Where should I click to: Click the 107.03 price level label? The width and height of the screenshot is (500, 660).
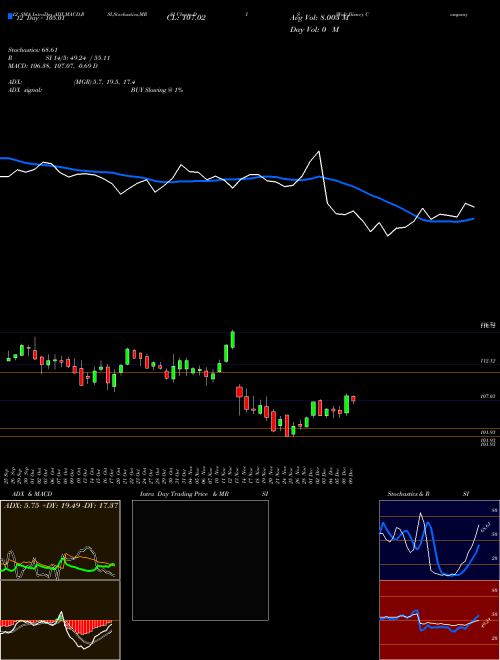[x=489, y=397]
